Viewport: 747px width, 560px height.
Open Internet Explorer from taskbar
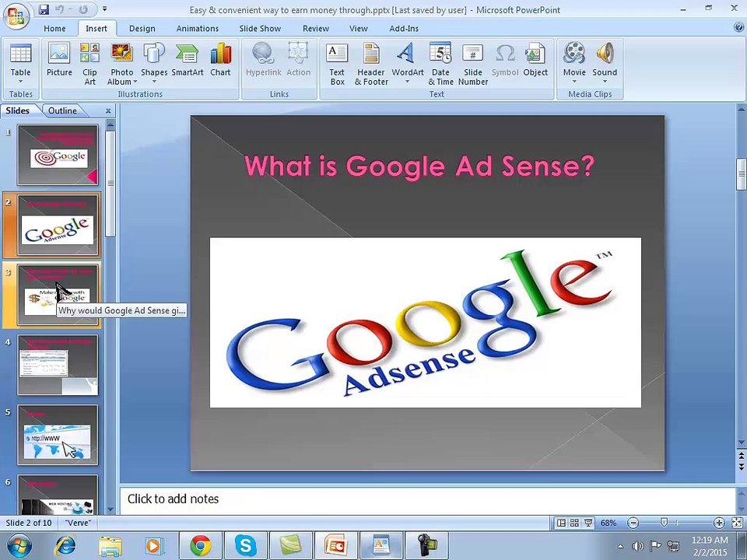point(65,546)
